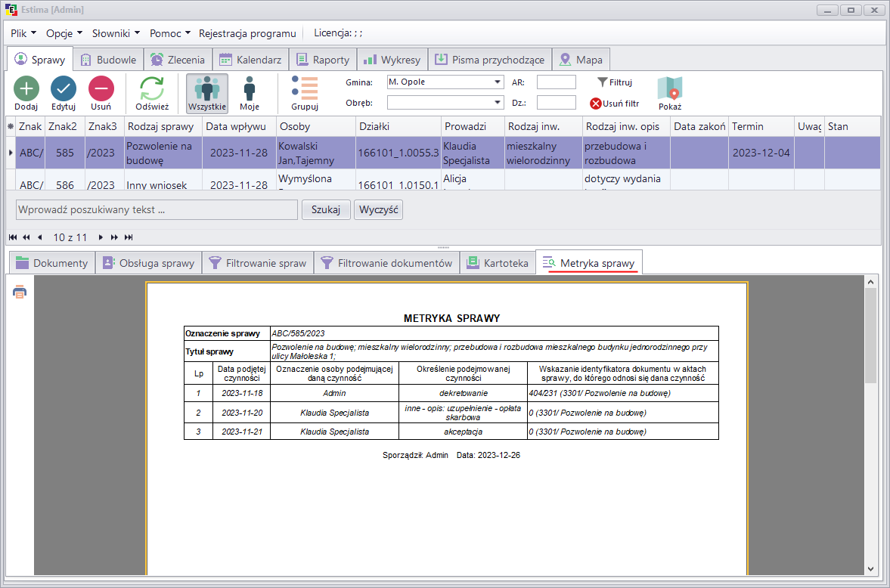
Task: Sort by Prowadzi column header
Action: tap(473, 126)
